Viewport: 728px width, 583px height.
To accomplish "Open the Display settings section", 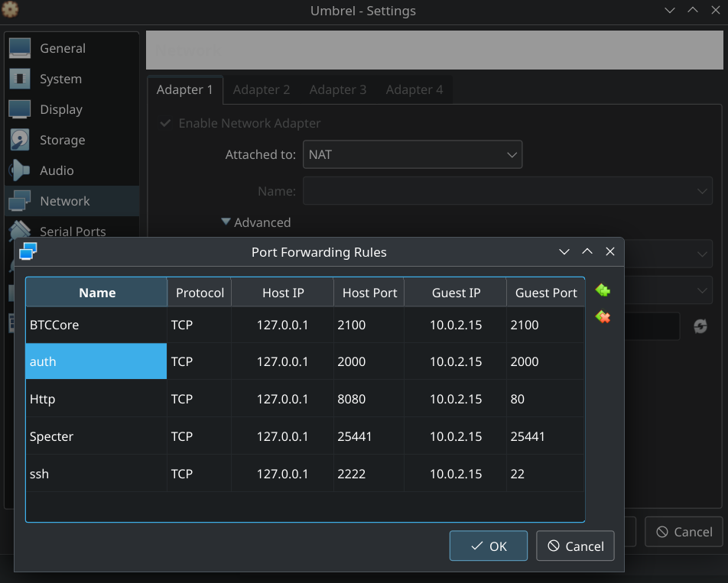I will [72, 109].
